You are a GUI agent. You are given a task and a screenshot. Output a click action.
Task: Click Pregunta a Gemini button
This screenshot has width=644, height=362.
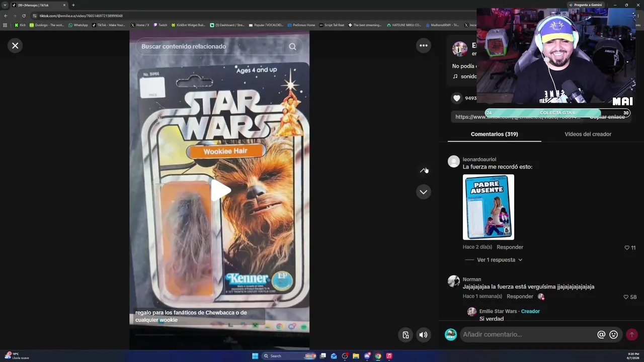pos(585,5)
